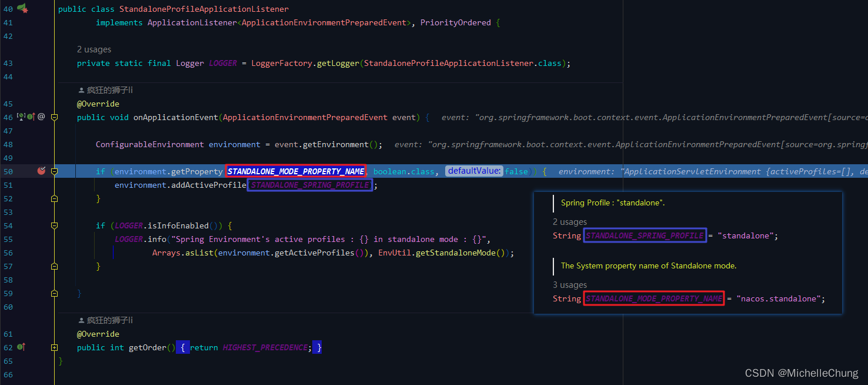Click the implements-method gutter icon on line 46
This screenshot has width=868, height=385.
tap(31, 117)
